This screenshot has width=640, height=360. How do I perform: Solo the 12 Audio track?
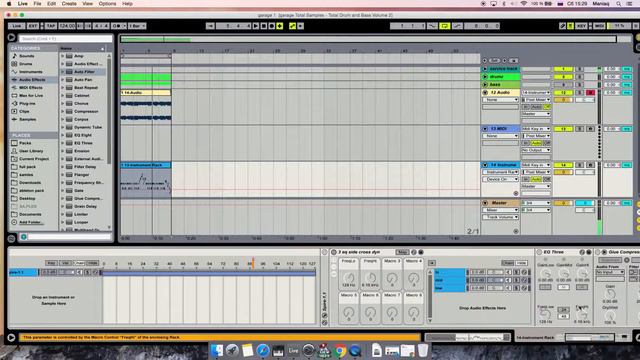579,93
